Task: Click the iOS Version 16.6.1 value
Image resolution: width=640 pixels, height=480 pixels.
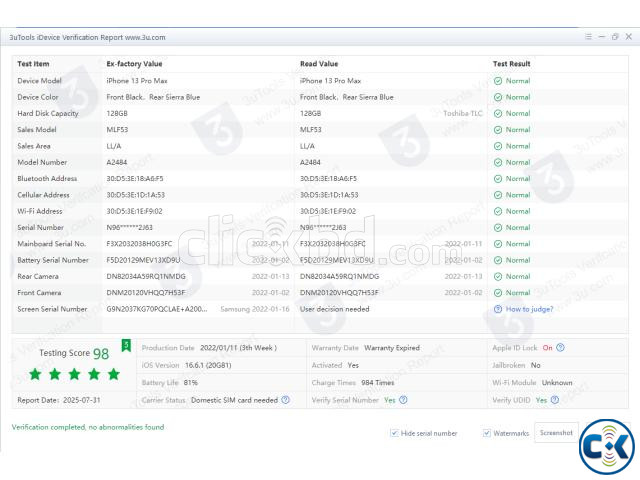Action: pos(208,365)
